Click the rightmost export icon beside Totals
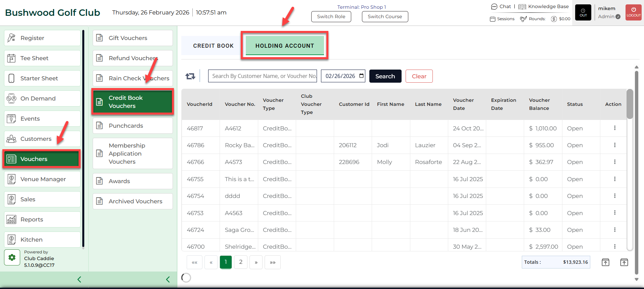This screenshot has width=644, height=289. pos(624,262)
